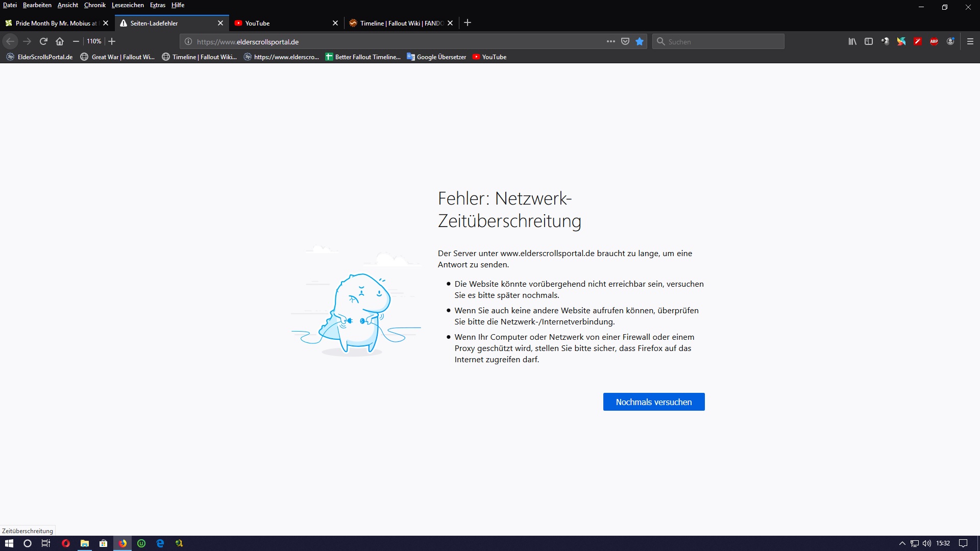Open page actions three-dot menu

tap(610, 41)
